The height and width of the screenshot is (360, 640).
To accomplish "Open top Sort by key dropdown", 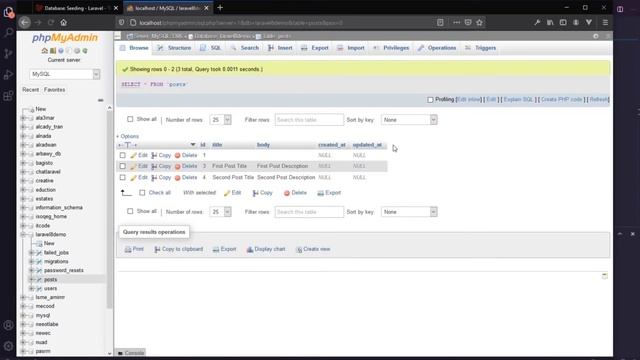I will (x=409, y=120).
